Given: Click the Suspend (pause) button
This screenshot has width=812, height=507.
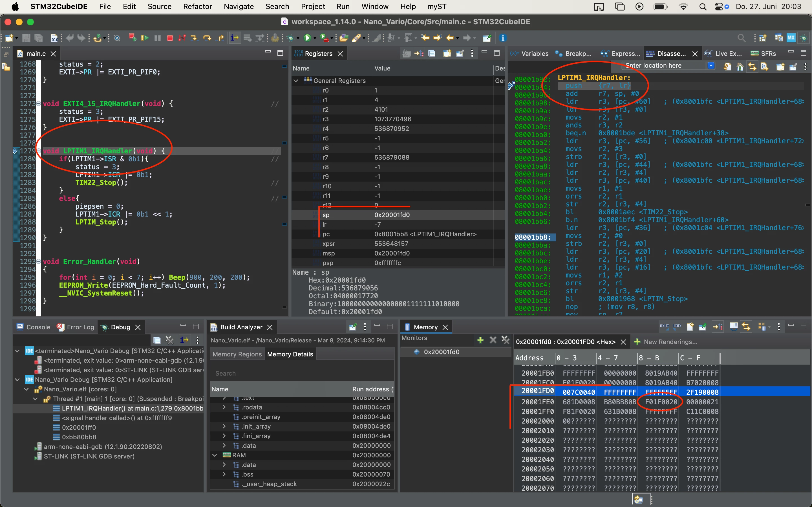Looking at the screenshot, I should [x=157, y=38].
